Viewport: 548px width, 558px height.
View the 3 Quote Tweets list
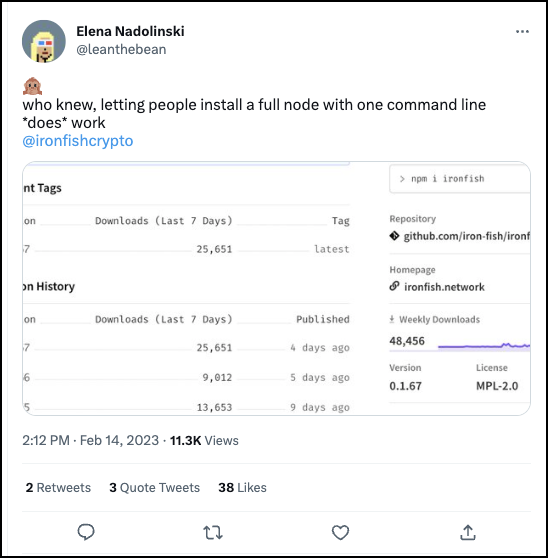pos(154,488)
